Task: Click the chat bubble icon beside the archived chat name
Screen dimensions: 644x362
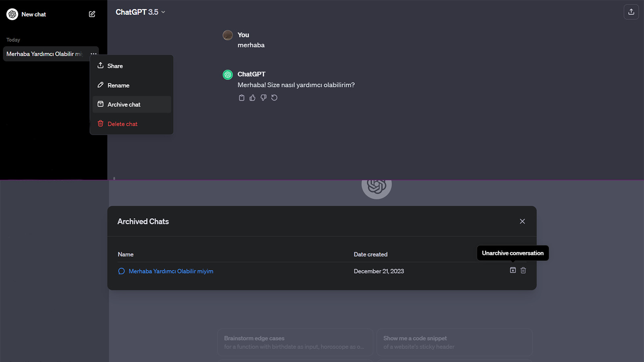Action: [121, 271]
